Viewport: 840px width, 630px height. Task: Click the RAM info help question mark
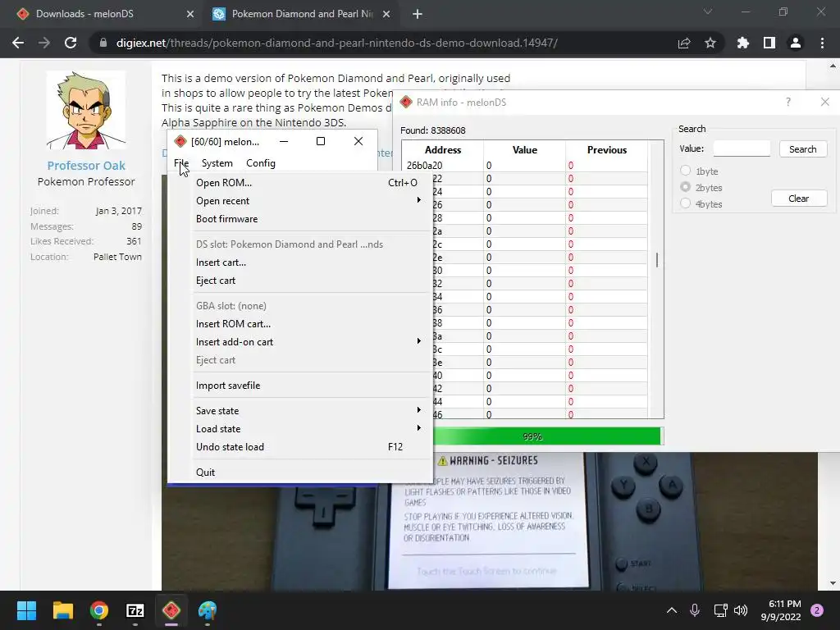(788, 102)
